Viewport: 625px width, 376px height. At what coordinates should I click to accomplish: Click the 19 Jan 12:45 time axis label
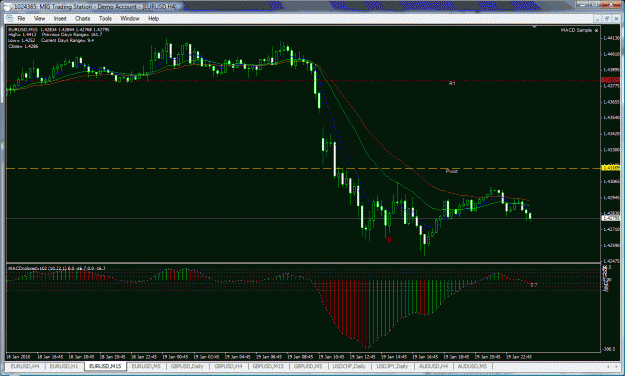pyautogui.click(x=362, y=357)
